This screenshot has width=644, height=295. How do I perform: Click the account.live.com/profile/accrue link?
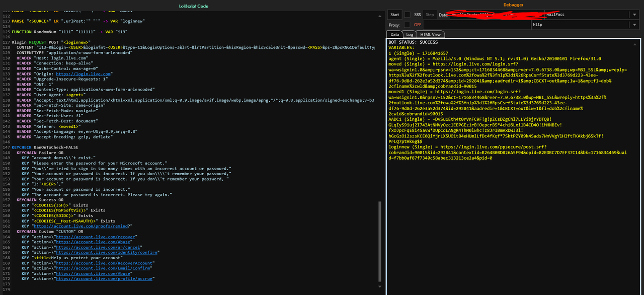pyautogui.click(x=104, y=278)
